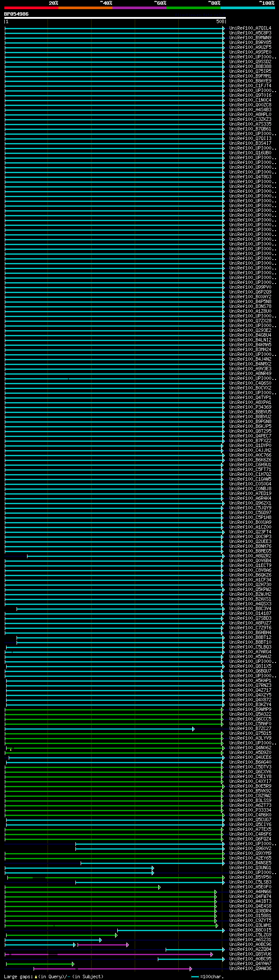Image resolution: width=279 pixels, height=980 pixels.
Task: Select label UniRef100_B8BVU2
Action: [x=250, y=417]
